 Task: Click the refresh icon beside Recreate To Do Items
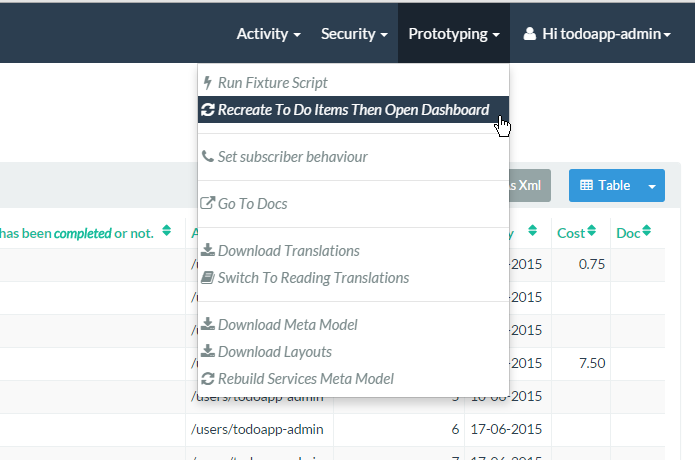coord(208,110)
